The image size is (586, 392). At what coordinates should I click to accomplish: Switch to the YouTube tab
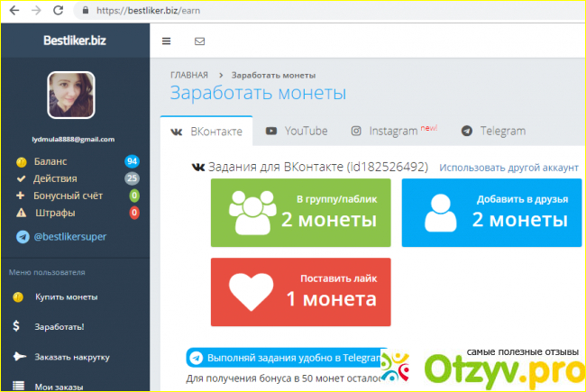(297, 131)
